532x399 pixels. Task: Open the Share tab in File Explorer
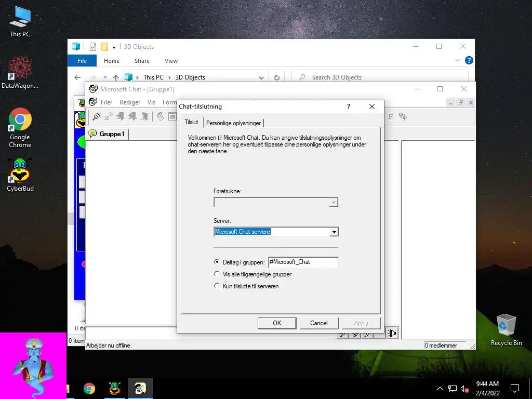[142, 61]
